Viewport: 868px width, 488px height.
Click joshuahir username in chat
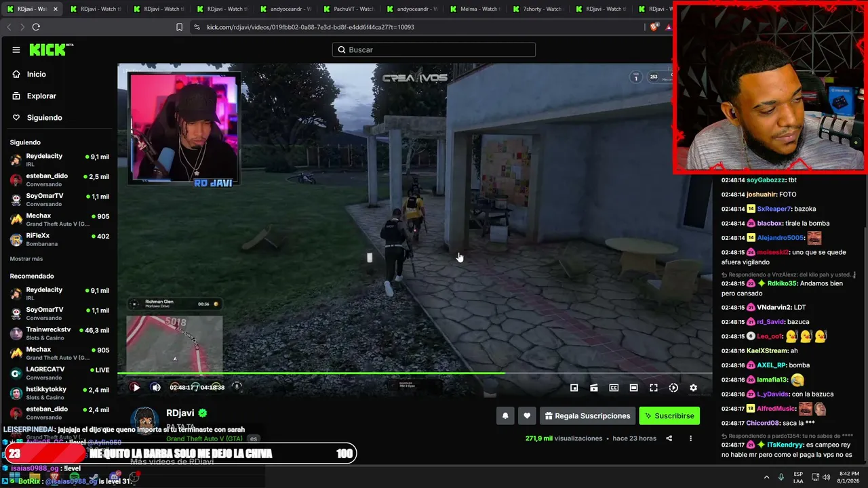click(761, 195)
